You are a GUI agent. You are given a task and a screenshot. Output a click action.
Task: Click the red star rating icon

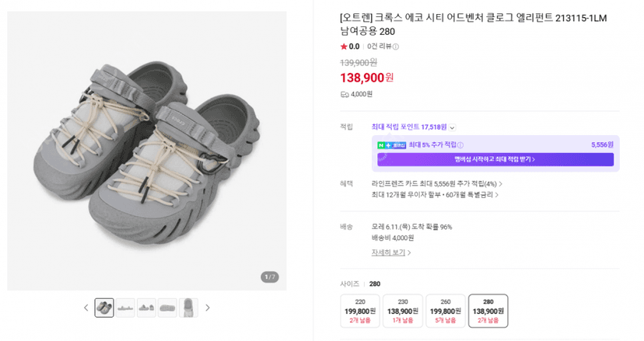coord(344,47)
